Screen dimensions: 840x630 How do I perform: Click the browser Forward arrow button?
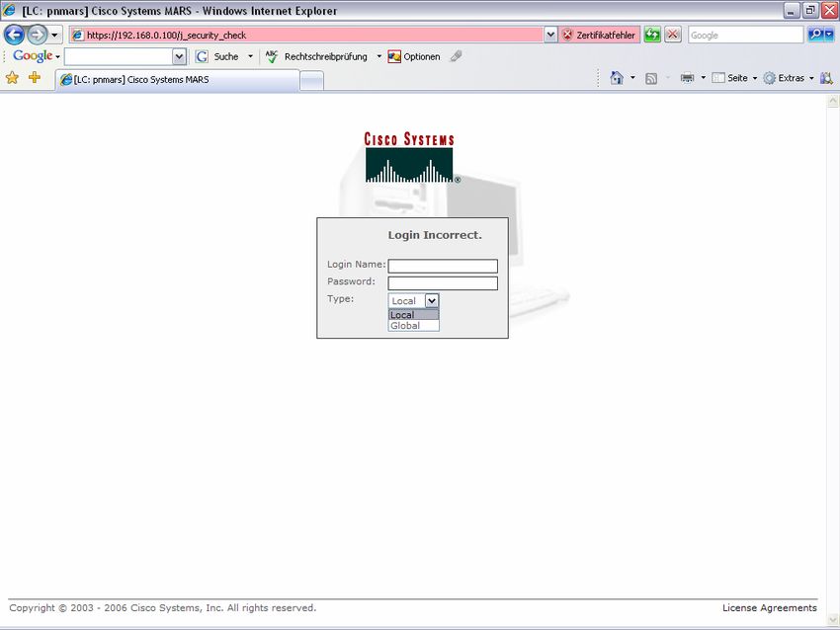tap(37, 36)
